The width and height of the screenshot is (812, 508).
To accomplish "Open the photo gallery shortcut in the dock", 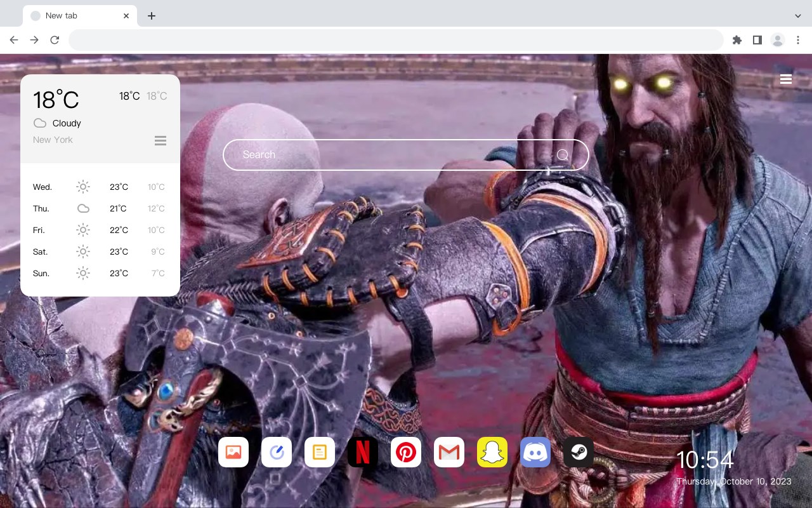I will [x=233, y=452].
